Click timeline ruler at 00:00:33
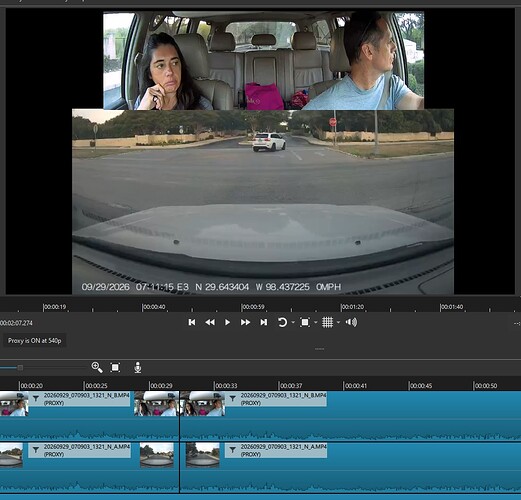The image size is (521, 500). [x=226, y=386]
